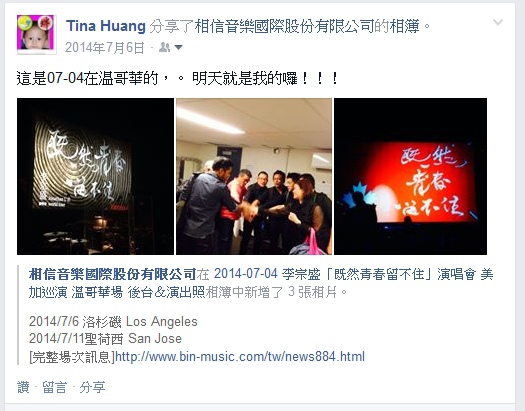This screenshot has height=411, width=525.
Task: Click the post caption text 這是07-04在溫哥華的
Action: coord(87,79)
